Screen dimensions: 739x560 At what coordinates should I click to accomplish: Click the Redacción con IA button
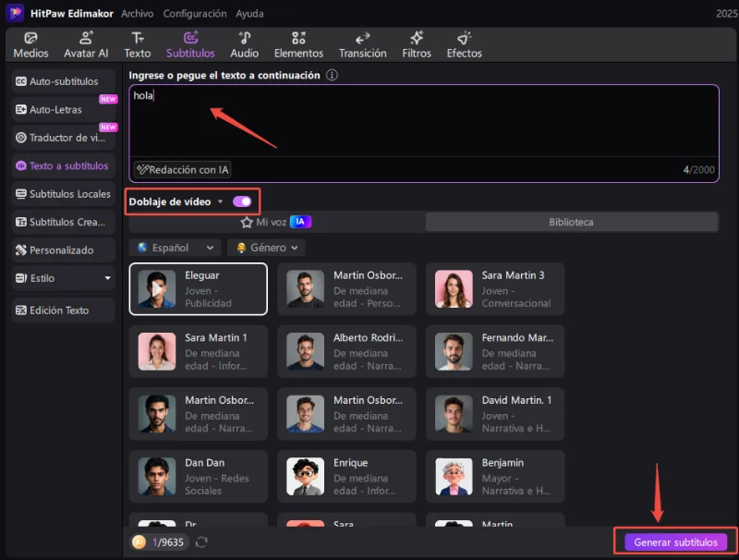click(x=183, y=169)
